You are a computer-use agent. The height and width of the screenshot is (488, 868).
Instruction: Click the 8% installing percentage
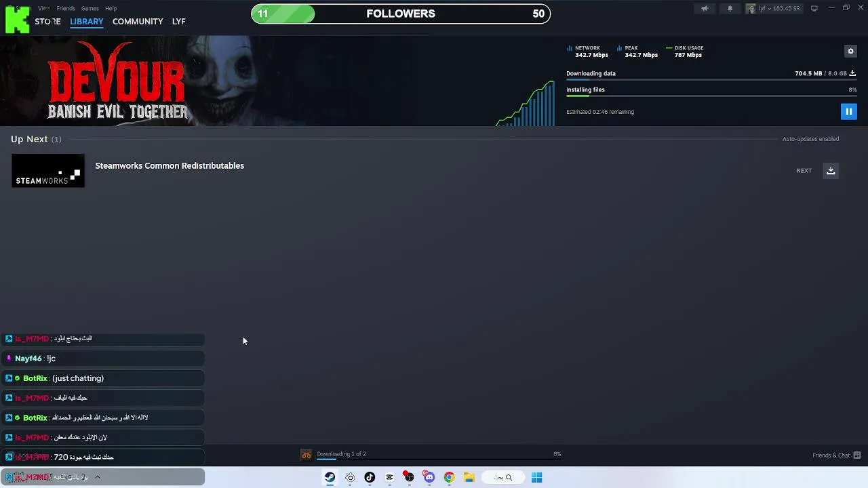[852, 89]
